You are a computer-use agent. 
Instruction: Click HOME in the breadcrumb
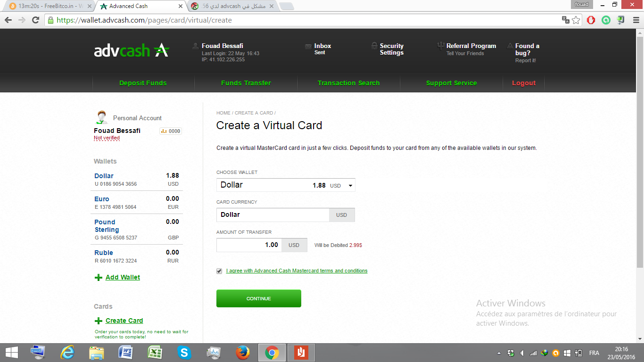(x=223, y=113)
